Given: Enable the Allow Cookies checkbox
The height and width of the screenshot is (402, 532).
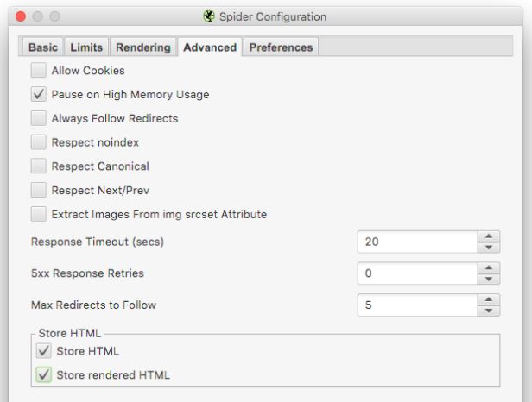Looking at the screenshot, I should (x=38, y=70).
